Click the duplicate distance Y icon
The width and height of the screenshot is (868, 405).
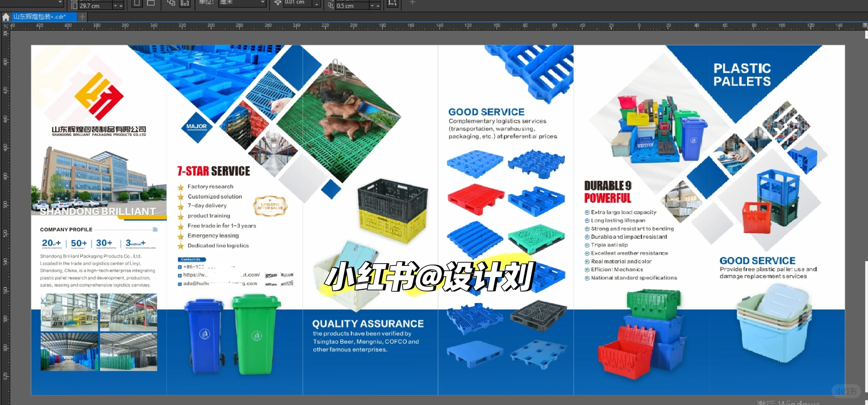click(x=331, y=6)
